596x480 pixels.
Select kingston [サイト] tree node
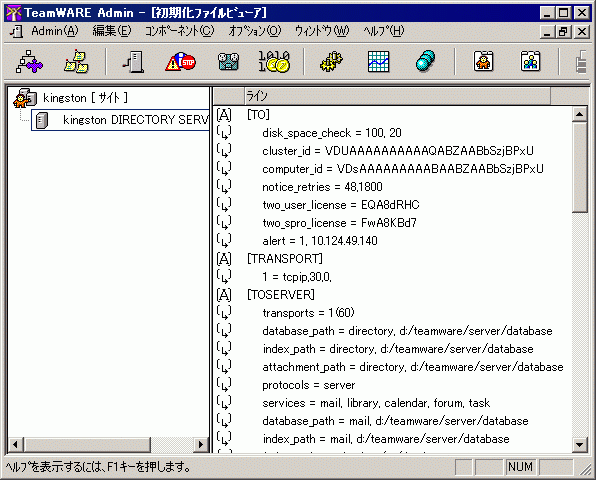tap(85, 98)
